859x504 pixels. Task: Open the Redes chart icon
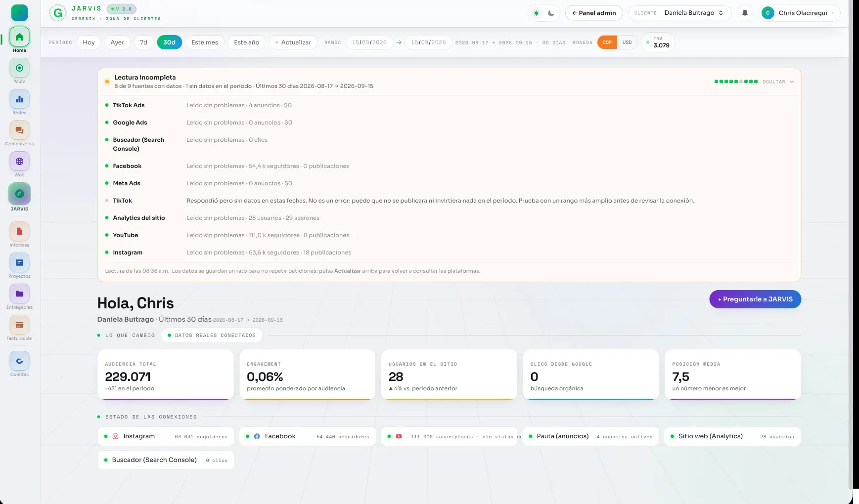point(19,99)
